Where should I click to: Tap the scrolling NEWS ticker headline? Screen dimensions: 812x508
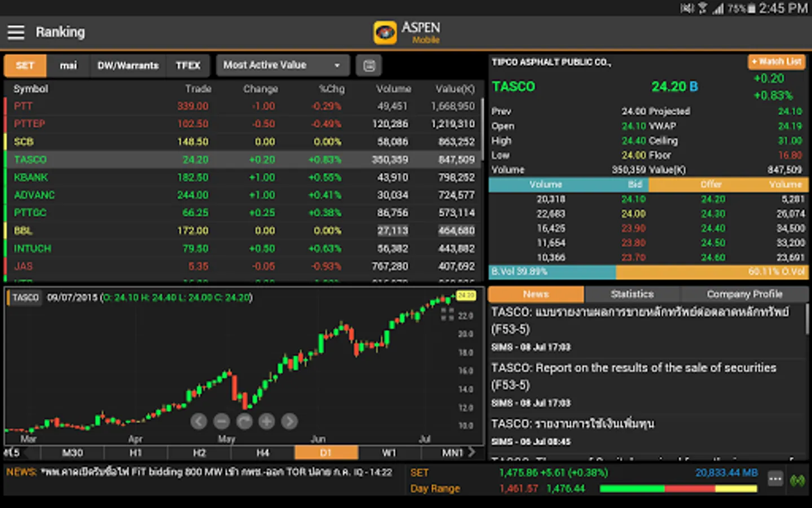point(216,472)
